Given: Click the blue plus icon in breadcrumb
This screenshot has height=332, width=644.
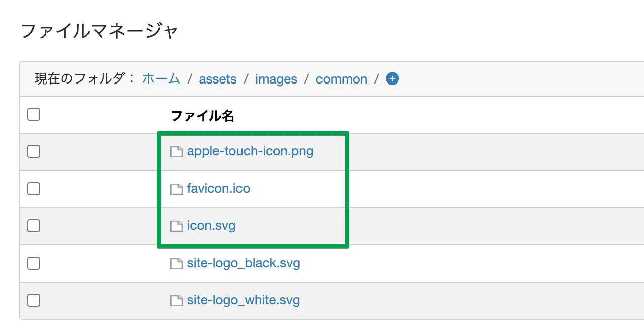Looking at the screenshot, I should coord(392,79).
